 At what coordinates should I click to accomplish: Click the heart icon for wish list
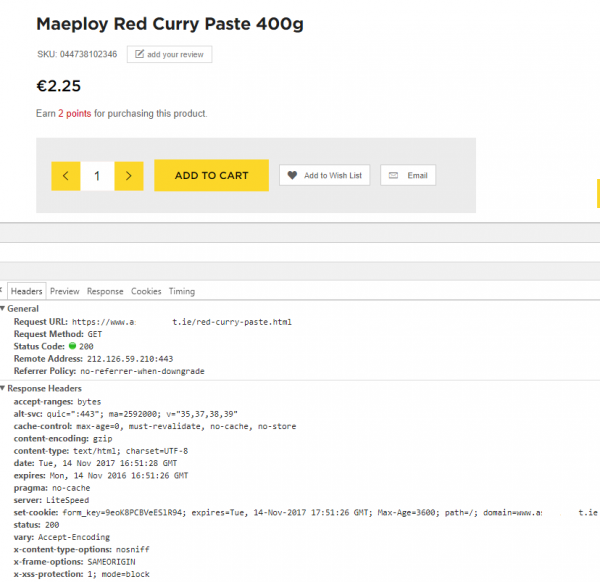click(292, 175)
